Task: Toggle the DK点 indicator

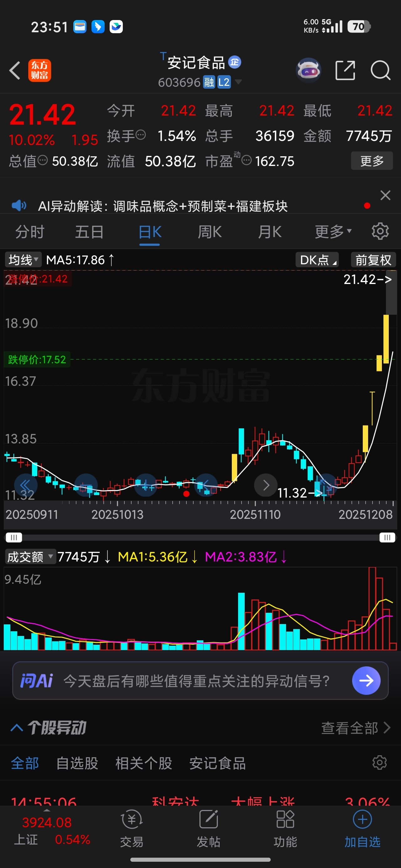Action: click(x=317, y=260)
